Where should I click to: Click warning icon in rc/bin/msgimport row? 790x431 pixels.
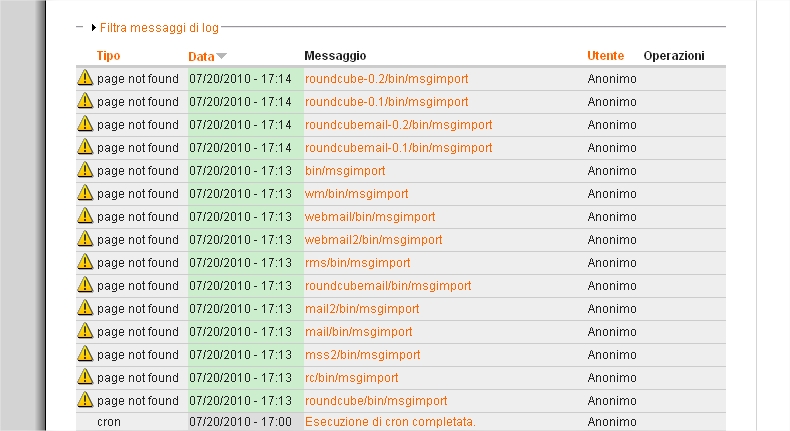[85, 377]
